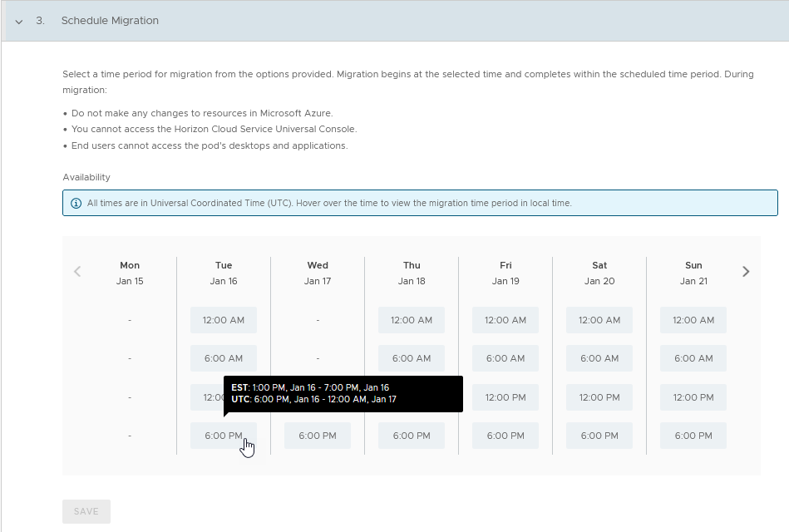This screenshot has height=532, width=789.
Task: Collapse the Schedule Migration section chevron
Action: pyautogui.click(x=18, y=21)
